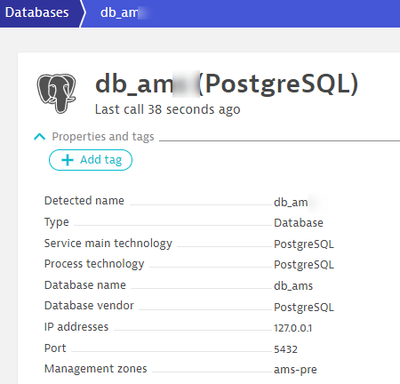Click the Service main technology label

(108, 243)
